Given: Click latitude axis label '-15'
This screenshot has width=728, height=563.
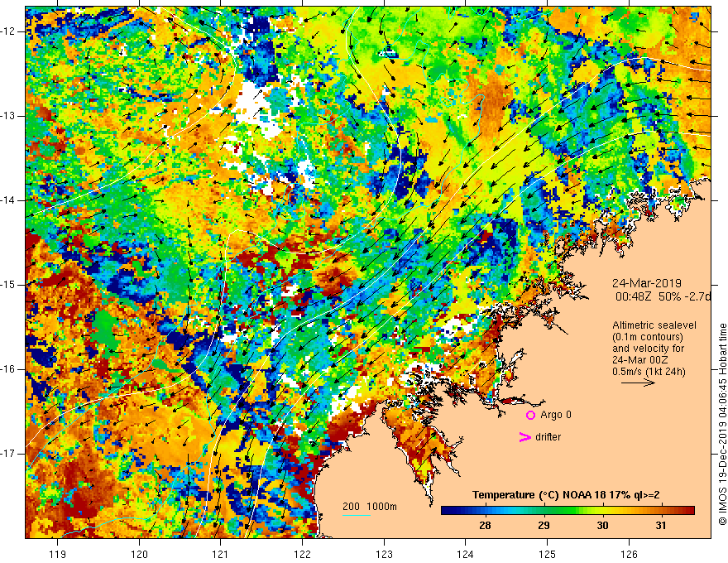Looking at the screenshot, I should 8,285.
